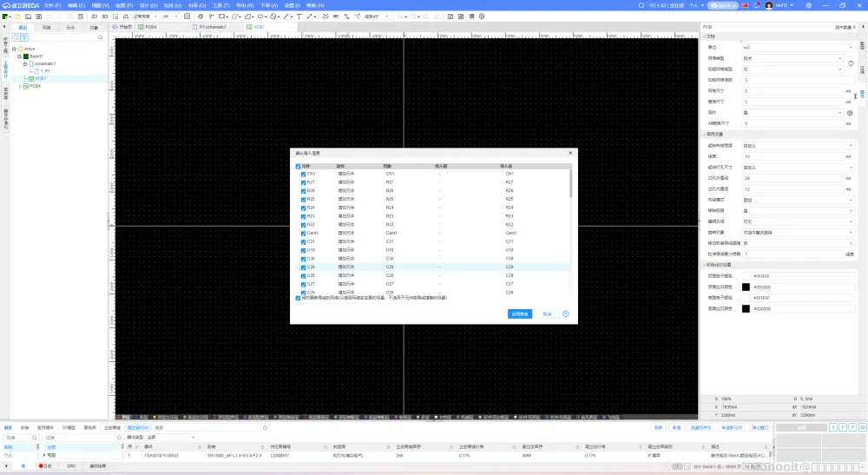Open the zoom percentage dropdown in toolbar

pos(169,16)
